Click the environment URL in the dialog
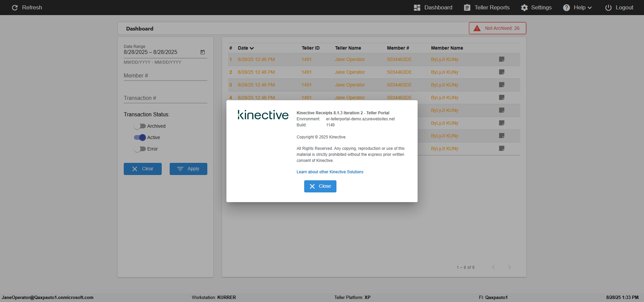Viewport: 644px width, 302px height. click(x=360, y=119)
